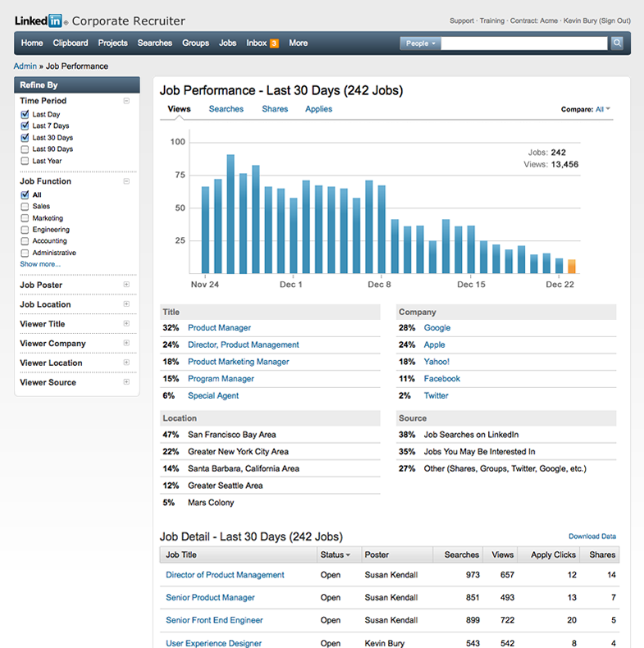Check the Marketing job function
This screenshot has height=648, width=644.
coord(25,218)
